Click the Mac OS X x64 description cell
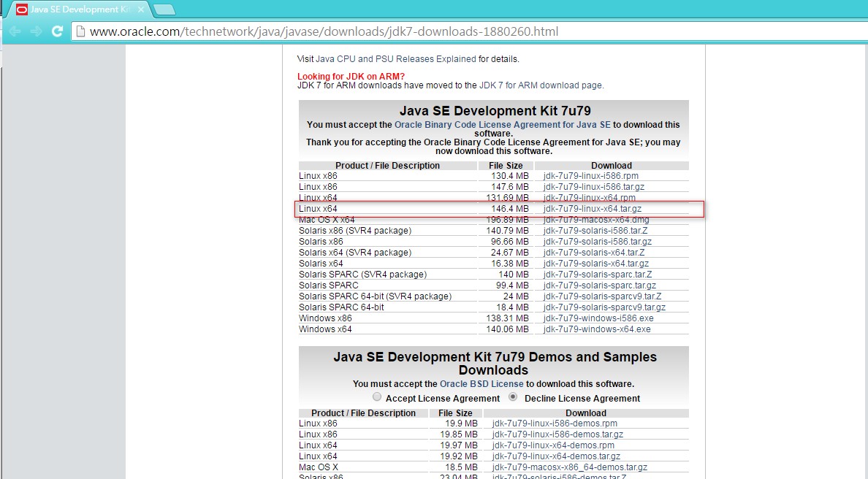 point(387,220)
